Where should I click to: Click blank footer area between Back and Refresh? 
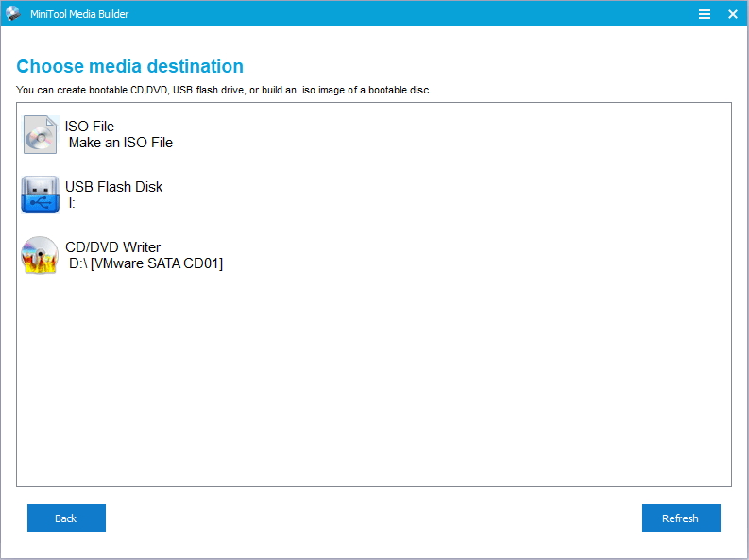(373, 518)
